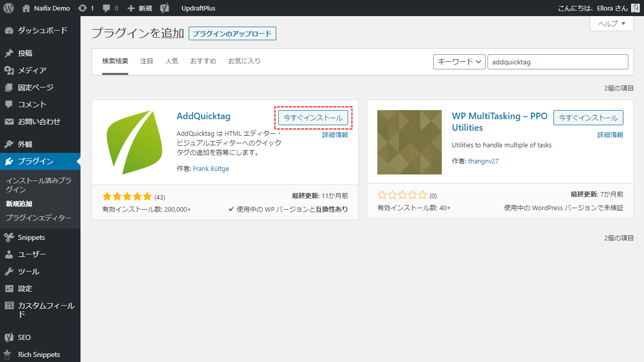Click the Yoast icon in admin bar

165,9
